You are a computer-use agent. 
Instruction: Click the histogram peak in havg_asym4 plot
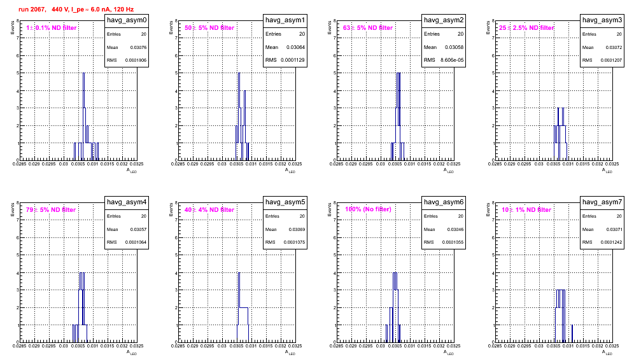pos(82,274)
